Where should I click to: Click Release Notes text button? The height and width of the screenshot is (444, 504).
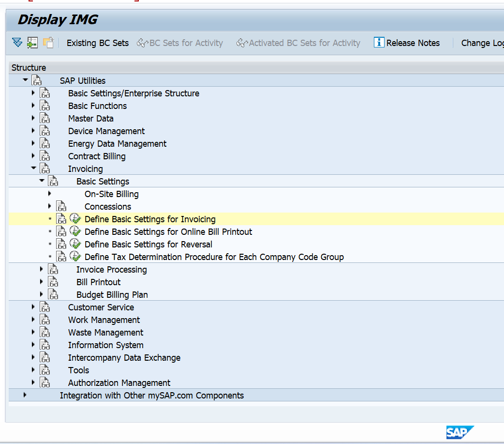pos(413,43)
